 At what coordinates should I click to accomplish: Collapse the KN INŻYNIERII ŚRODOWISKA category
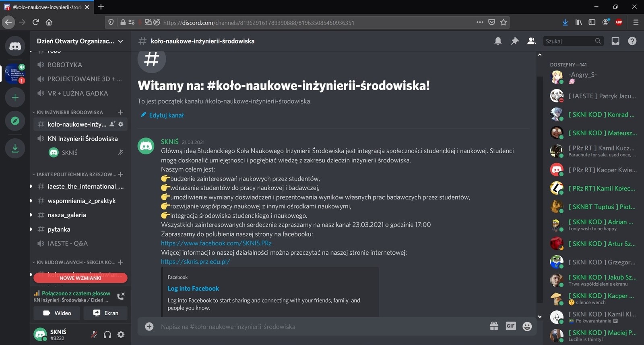point(70,112)
